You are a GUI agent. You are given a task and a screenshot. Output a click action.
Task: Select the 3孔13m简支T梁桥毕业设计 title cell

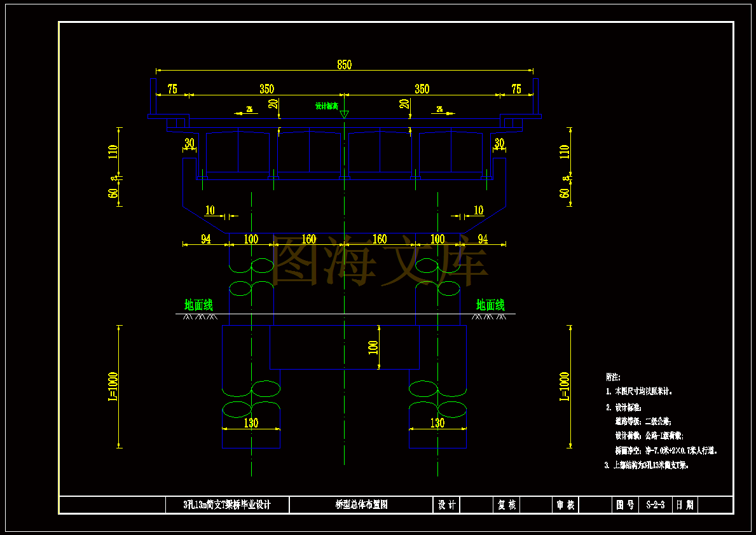click(227, 505)
